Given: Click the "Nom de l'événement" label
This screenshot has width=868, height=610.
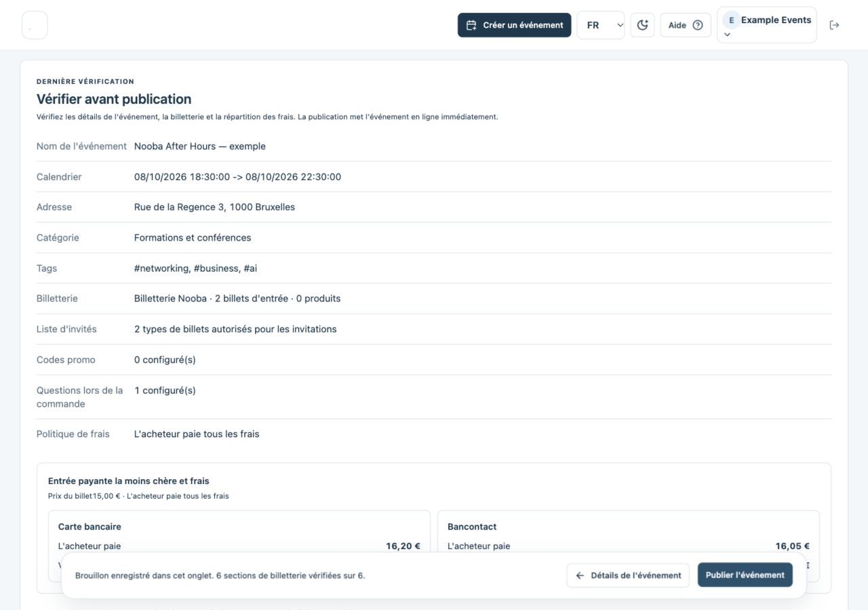Looking at the screenshot, I should coord(81,146).
